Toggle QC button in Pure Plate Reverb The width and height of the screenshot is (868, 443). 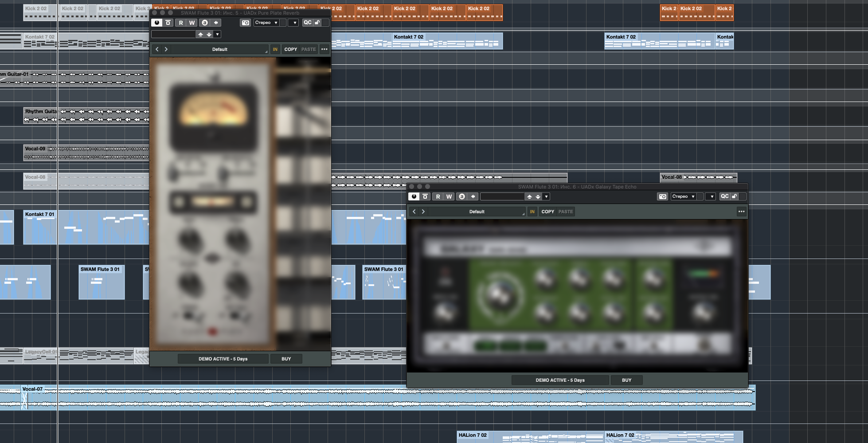[x=308, y=23]
